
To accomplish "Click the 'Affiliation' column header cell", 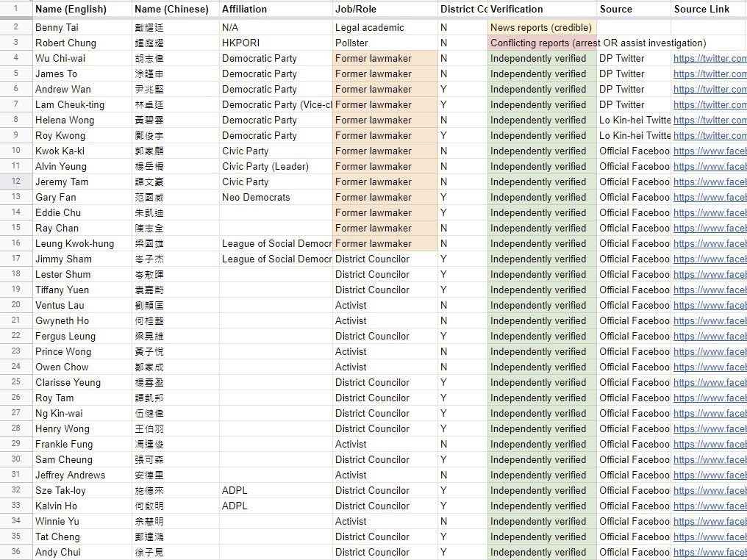I will [x=276, y=9].
